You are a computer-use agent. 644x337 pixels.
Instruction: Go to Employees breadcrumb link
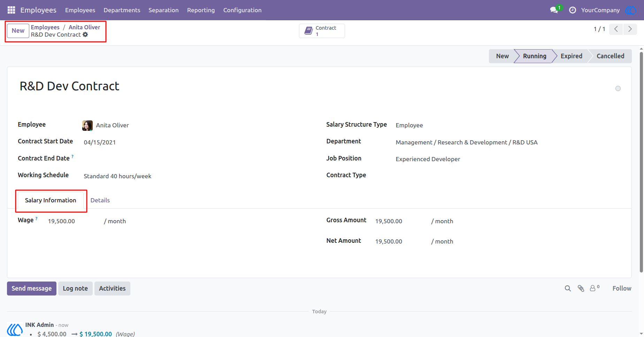[x=45, y=27]
